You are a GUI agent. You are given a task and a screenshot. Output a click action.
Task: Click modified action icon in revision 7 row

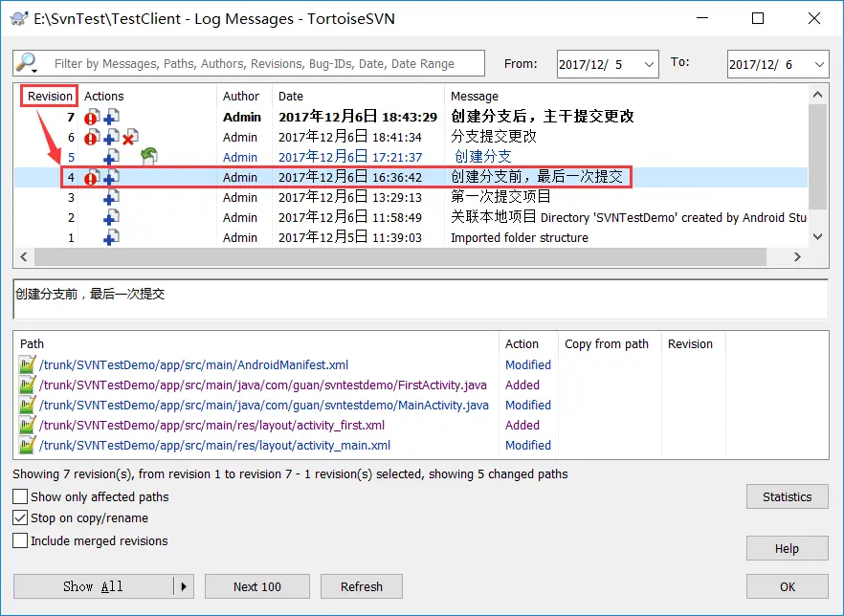(92, 117)
